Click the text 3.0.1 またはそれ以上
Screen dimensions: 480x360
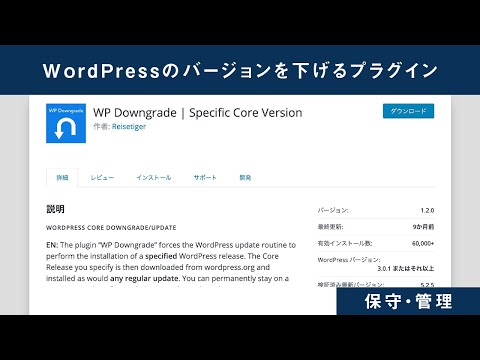pyautogui.click(x=406, y=268)
